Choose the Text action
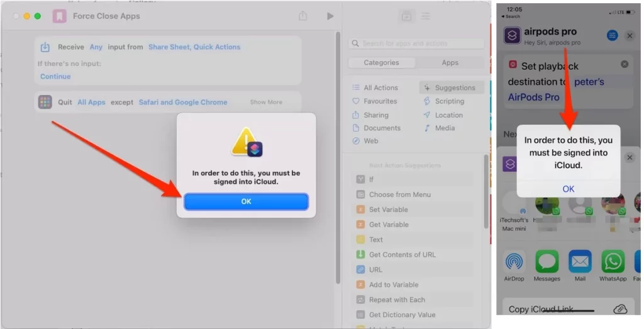This screenshot has height=329, width=644. click(x=414, y=240)
